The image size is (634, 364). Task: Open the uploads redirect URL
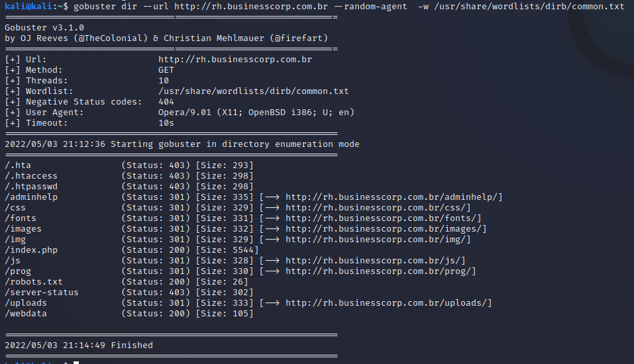[388, 303]
